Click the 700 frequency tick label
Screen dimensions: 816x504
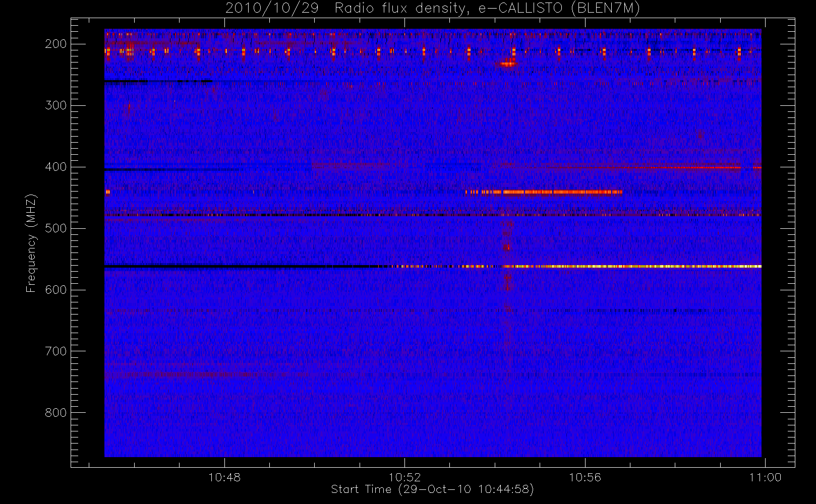tap(56, 351)
